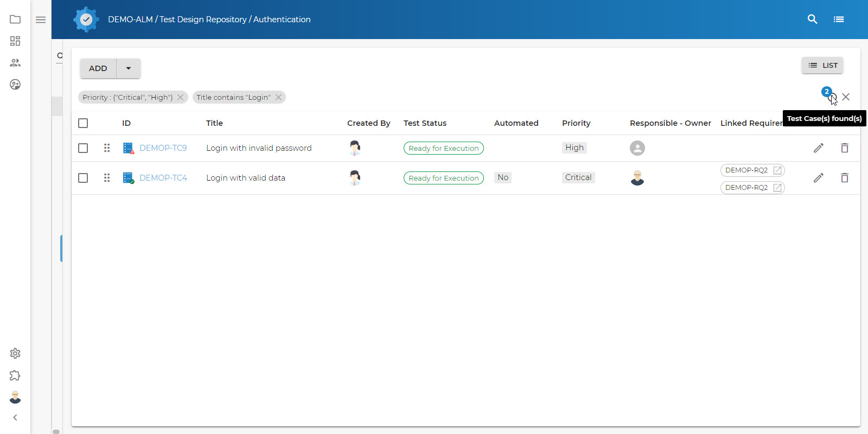Viewport: 868px width, 434px height.
Task: Click creator avatar in DEMOP-TC9 row
Action: 355,148
